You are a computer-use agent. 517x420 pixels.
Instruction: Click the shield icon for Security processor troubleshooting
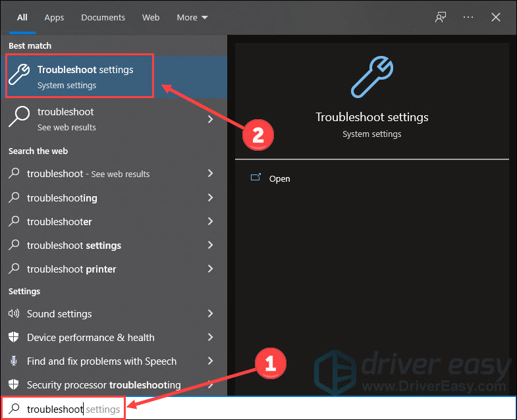(14, 385)
